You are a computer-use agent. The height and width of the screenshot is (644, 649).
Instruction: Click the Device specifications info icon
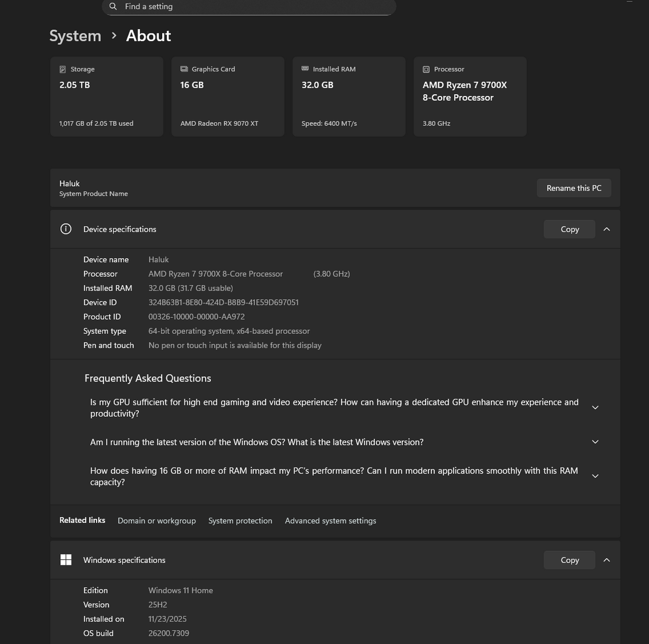tap(66, 229)
